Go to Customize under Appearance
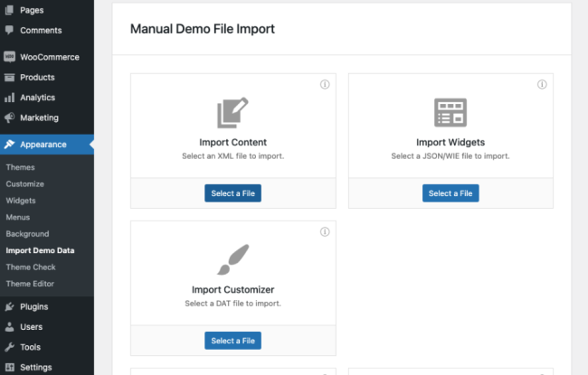Image resolution: width=588 pixels, height=375 pixels. click(24, 184)
